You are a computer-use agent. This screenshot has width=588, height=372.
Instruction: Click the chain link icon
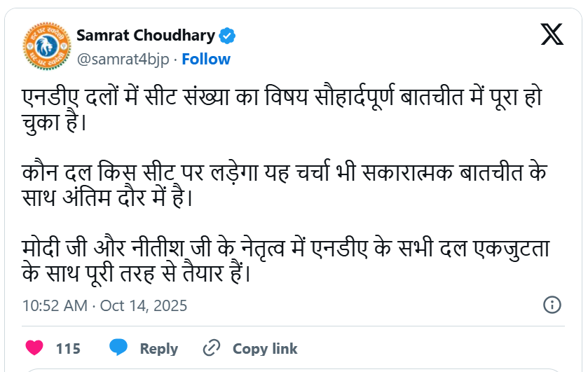pyautogui.click(x=211, y=348)
